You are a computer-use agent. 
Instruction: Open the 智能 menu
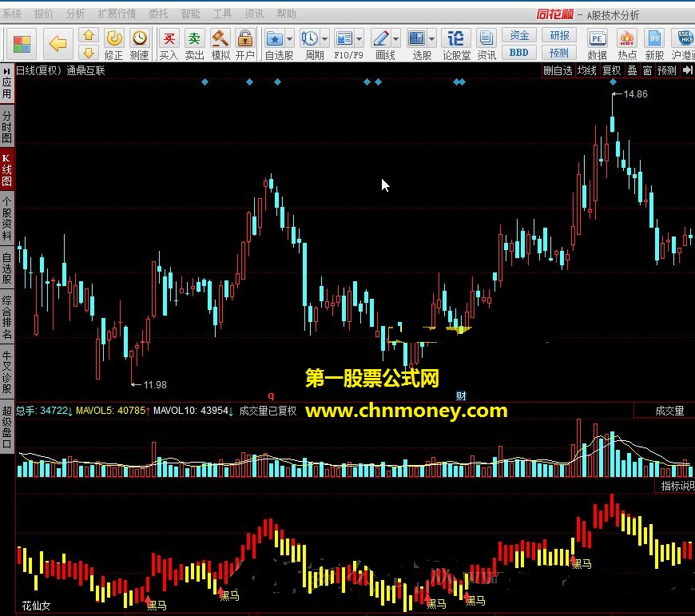click(x=190, y=14)
